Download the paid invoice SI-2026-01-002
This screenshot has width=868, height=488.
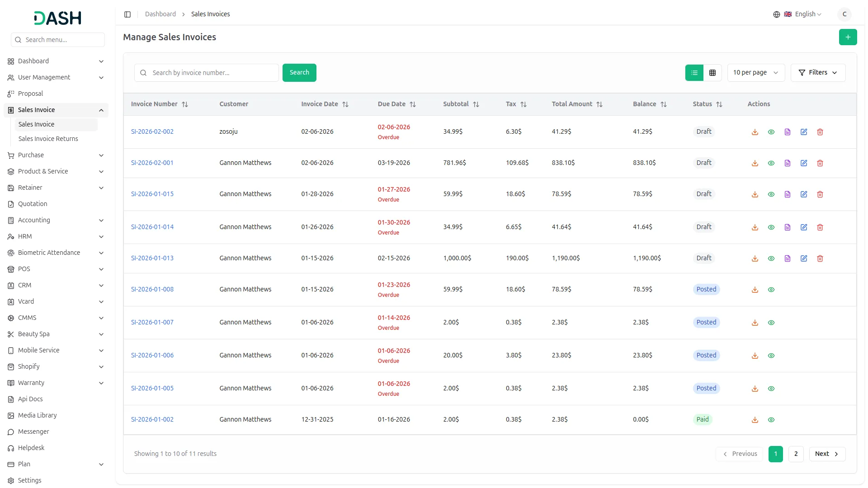pos(755,420)
